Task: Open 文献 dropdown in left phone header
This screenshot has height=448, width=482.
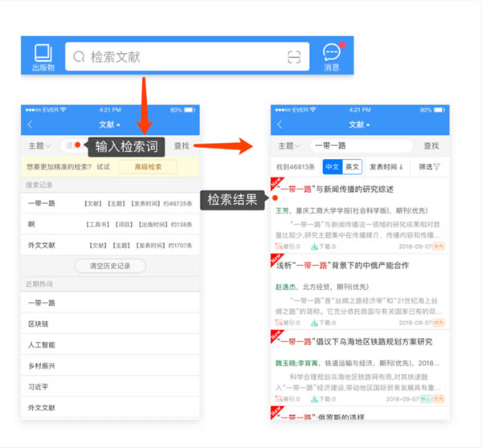Action: pos(109,124)
